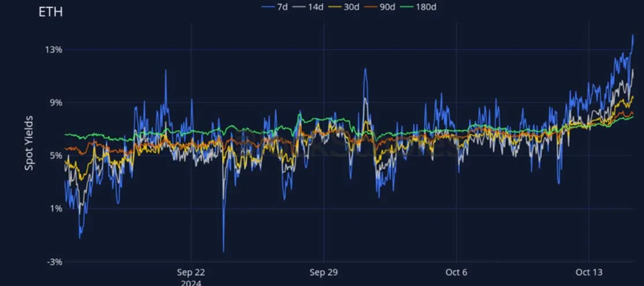Toggle the 7d series in legend
Screen dimensions: 644x286
tap(275, 7)
